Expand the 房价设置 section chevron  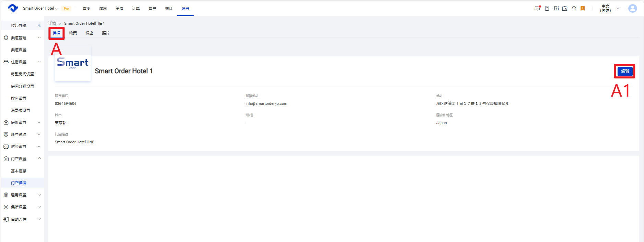pyautogui.click(x=39, y=122)
